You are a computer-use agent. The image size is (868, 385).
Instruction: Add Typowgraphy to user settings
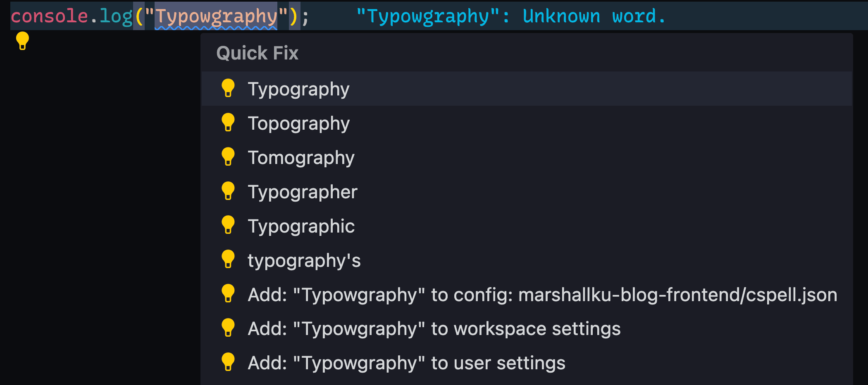[407, 363]
